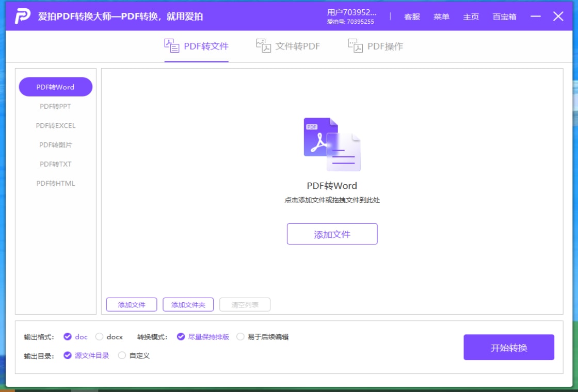Select PDF转图片 in the sidebar
This screenshot has height=392, width=578.
pos(56,145)
